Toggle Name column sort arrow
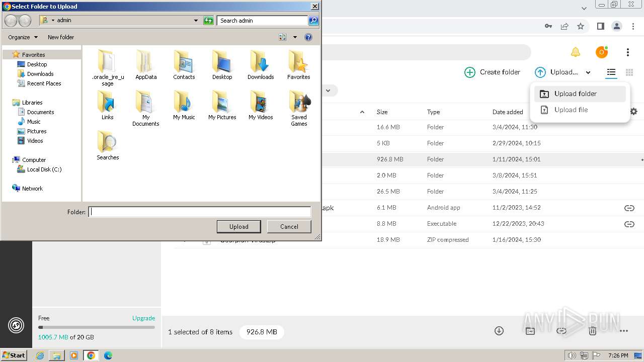This screenshot has width=644, height=362. click(362, 112)
